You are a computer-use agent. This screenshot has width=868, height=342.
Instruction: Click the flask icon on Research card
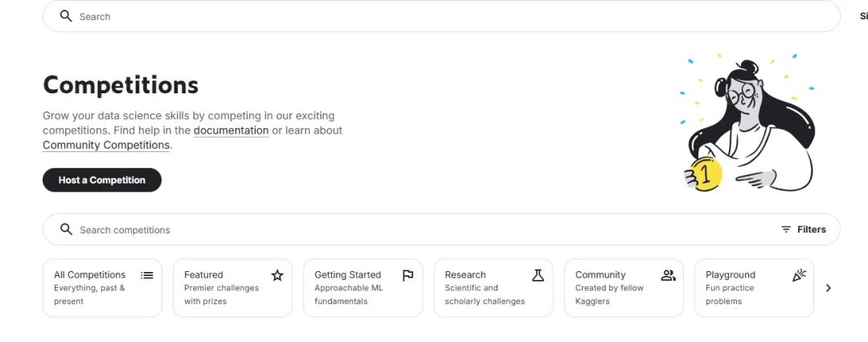click(x=538, y=275)
